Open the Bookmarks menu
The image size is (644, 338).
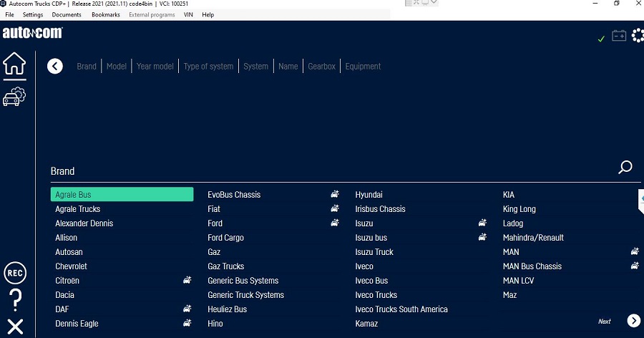point(105,14)
